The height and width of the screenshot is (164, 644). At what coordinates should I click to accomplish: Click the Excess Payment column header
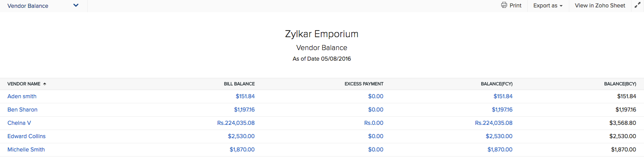pos(364,84)
